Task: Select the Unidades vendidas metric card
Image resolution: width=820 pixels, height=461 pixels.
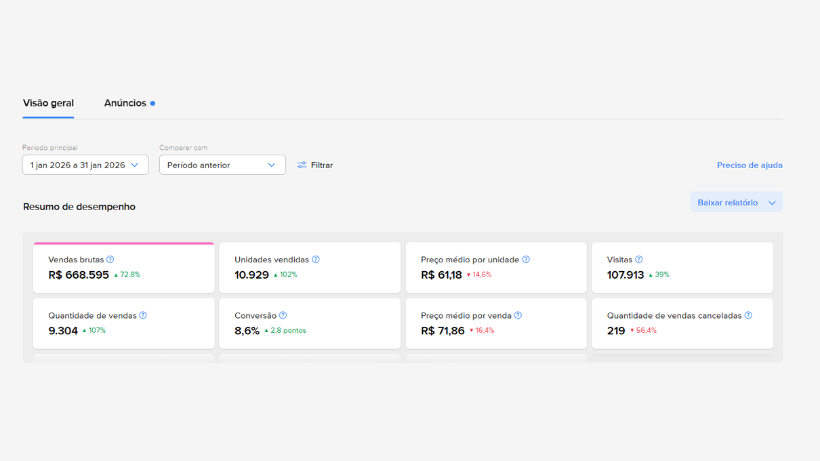Action: 310,267
